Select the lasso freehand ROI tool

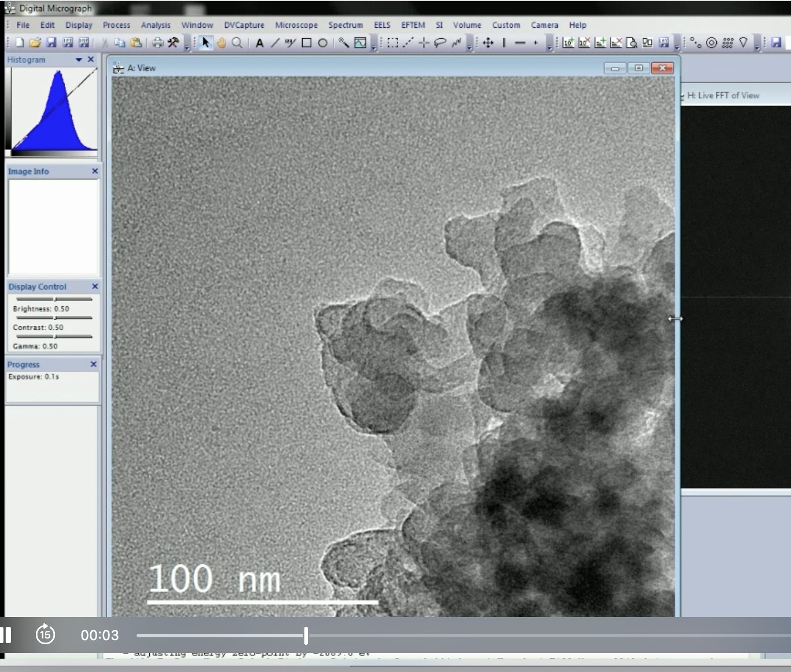(x=440, y=43)
